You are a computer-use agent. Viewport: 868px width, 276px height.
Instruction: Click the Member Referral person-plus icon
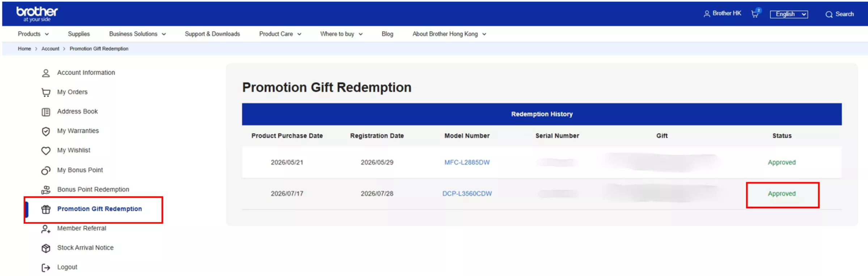point(46,229)
